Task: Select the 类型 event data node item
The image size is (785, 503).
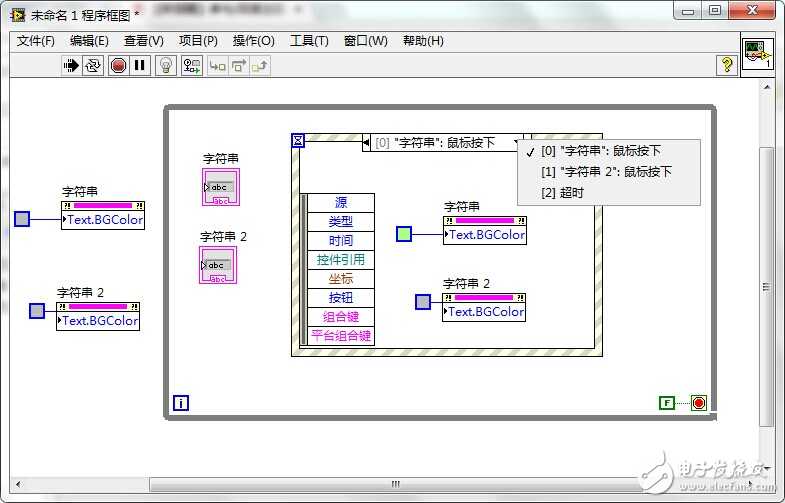Action: click(340, 222)
